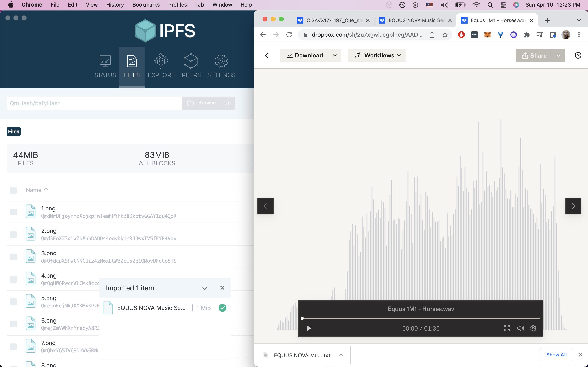Select the 1.png checkbox
Image resolution: width=588 pixels, height=367 pixels.
pos(13,212)
